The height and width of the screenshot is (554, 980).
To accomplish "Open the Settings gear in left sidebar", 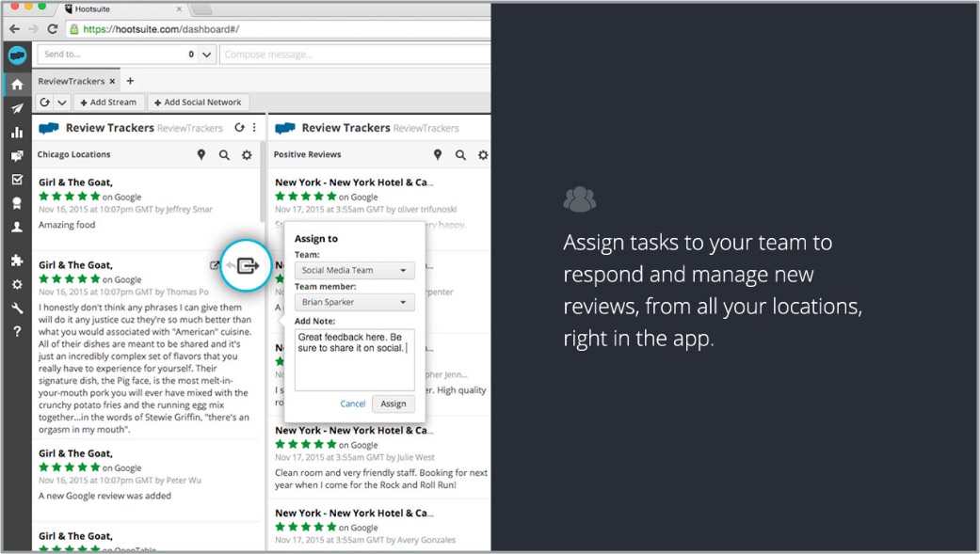I will 17,284.
